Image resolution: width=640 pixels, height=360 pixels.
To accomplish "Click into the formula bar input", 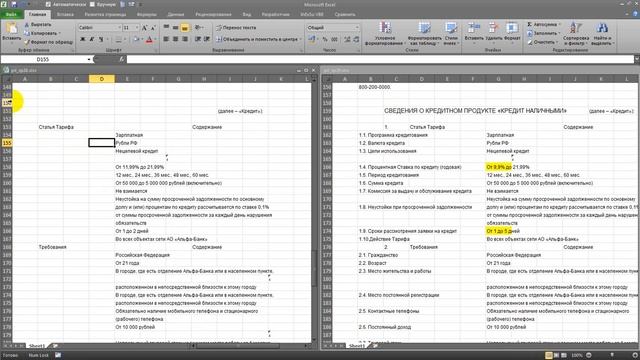I will [x=380, y=60].
